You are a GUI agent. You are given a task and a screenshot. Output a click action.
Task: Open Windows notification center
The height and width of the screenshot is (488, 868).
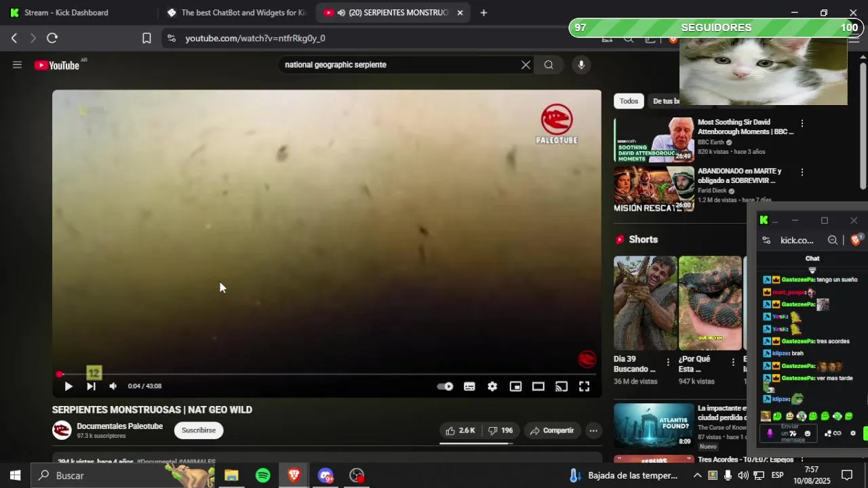click(847, 476)
